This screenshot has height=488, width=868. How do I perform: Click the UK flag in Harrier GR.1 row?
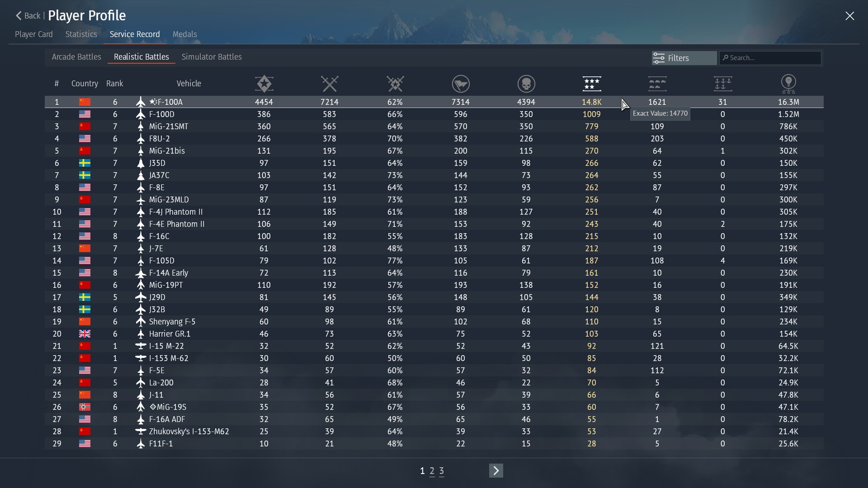tap(85, 334)
